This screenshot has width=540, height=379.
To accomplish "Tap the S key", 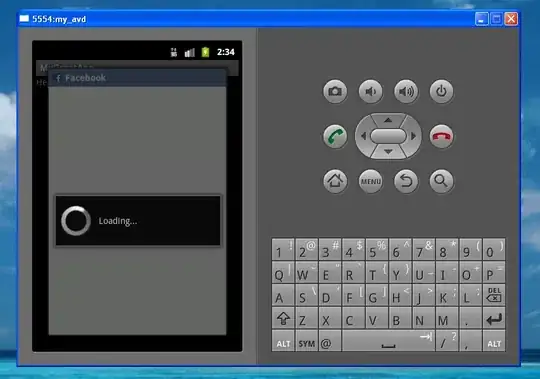I will pos(307,295).
